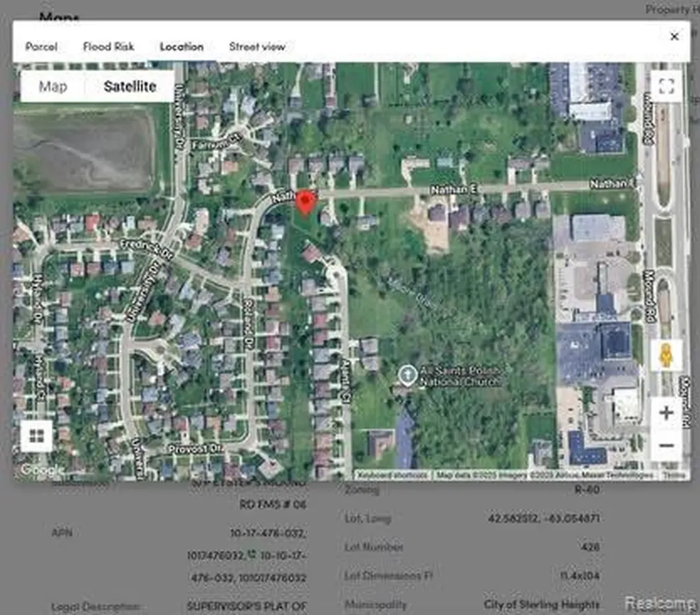Click the All Saints church marker icon
The image size is (700, 615).
(407, 376)
